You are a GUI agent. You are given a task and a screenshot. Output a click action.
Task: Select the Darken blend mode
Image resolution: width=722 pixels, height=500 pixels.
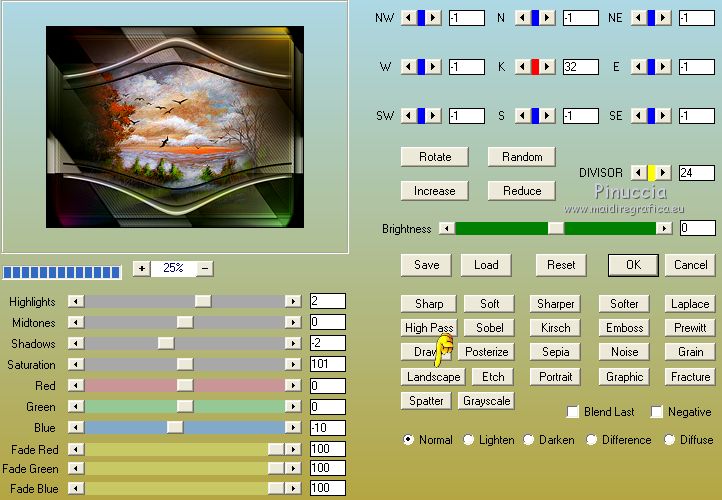(x=529, y=440)
